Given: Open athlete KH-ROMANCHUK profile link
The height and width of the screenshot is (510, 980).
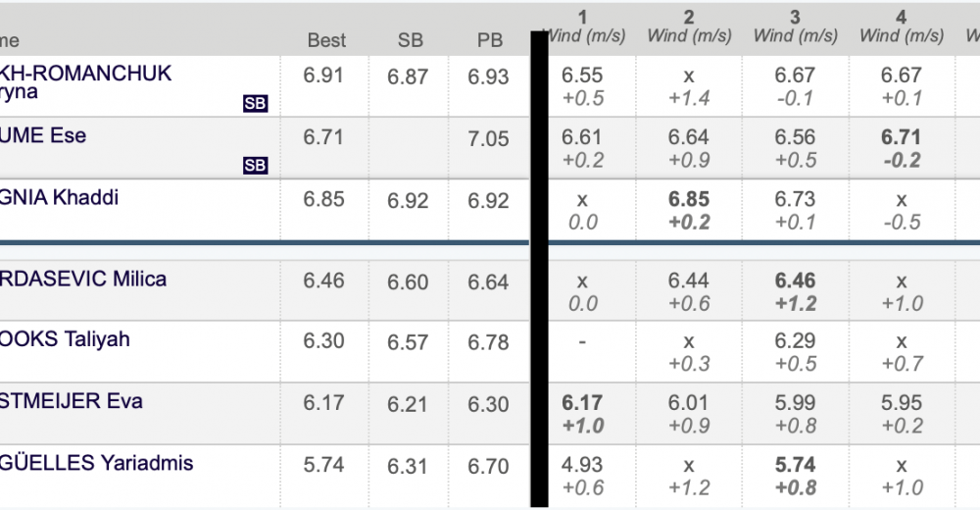Looking at the screenshot, I should tap(85, 82).
